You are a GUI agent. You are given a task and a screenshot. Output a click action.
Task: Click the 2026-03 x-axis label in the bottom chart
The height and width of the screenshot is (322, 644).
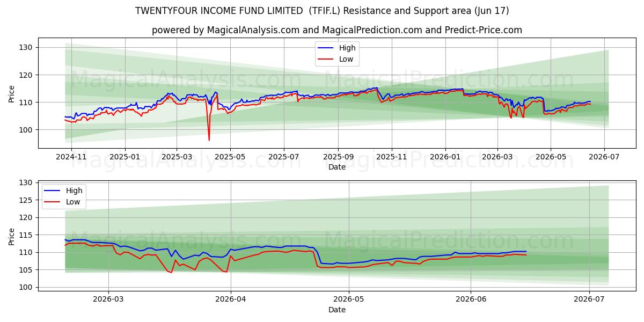(108, 300)
